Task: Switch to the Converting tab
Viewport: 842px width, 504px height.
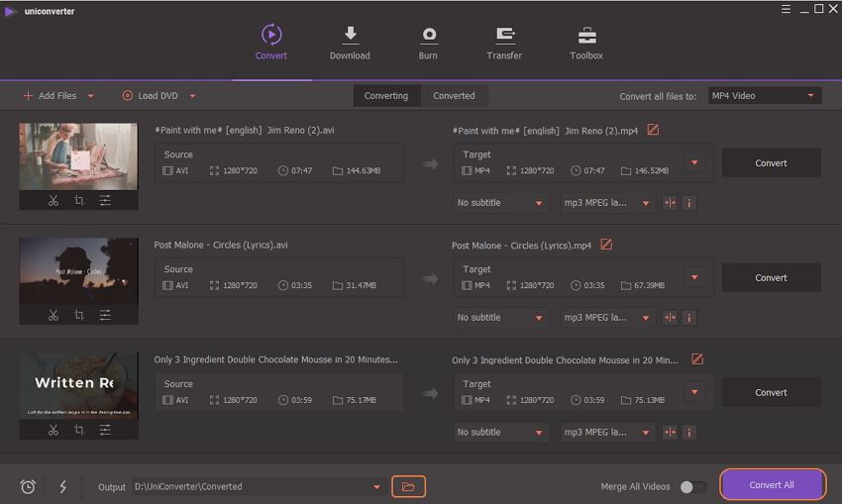Action: tap(386, 95)
